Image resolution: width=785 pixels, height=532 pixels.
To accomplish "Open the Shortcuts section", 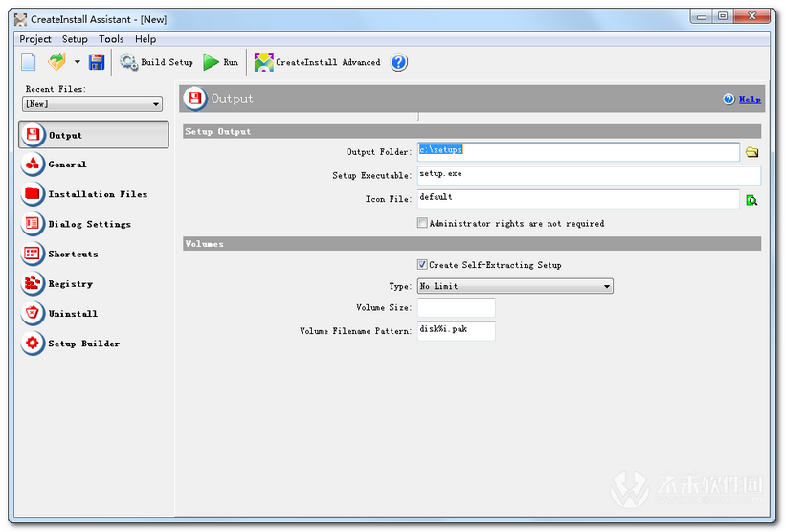I will (x=59, y=254).
